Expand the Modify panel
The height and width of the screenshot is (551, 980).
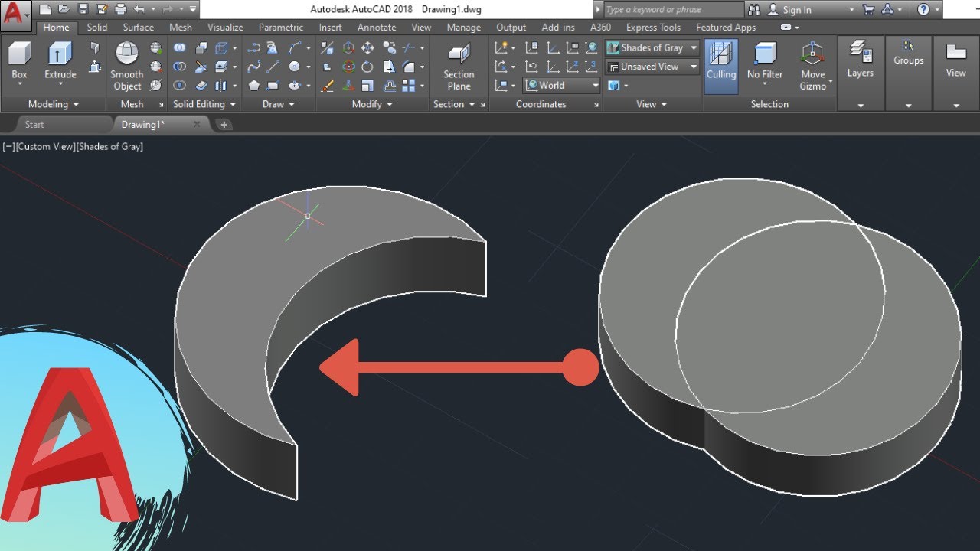click(372, 104)
